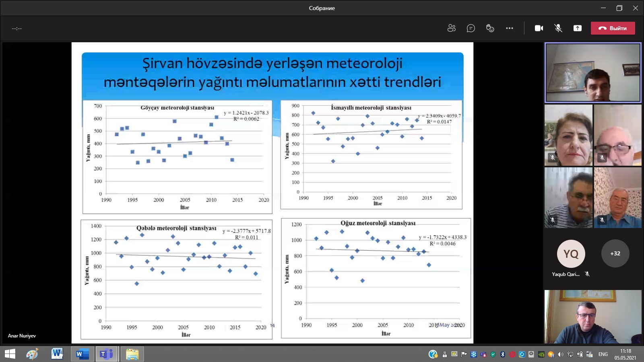The image size is (644, 362).
Task: Click the Qəbələ meteoroloji stansiyası chart
Action: [x=177, y=280]
